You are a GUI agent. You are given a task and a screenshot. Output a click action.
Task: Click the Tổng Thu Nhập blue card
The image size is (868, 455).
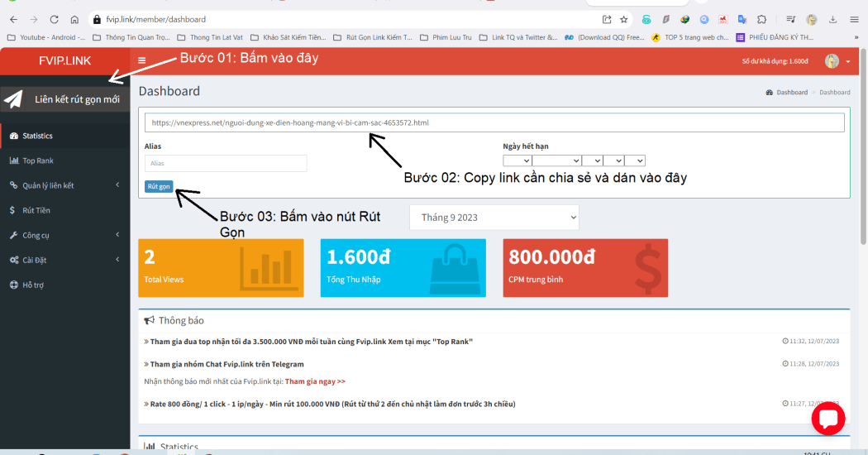tap(403, 268)
